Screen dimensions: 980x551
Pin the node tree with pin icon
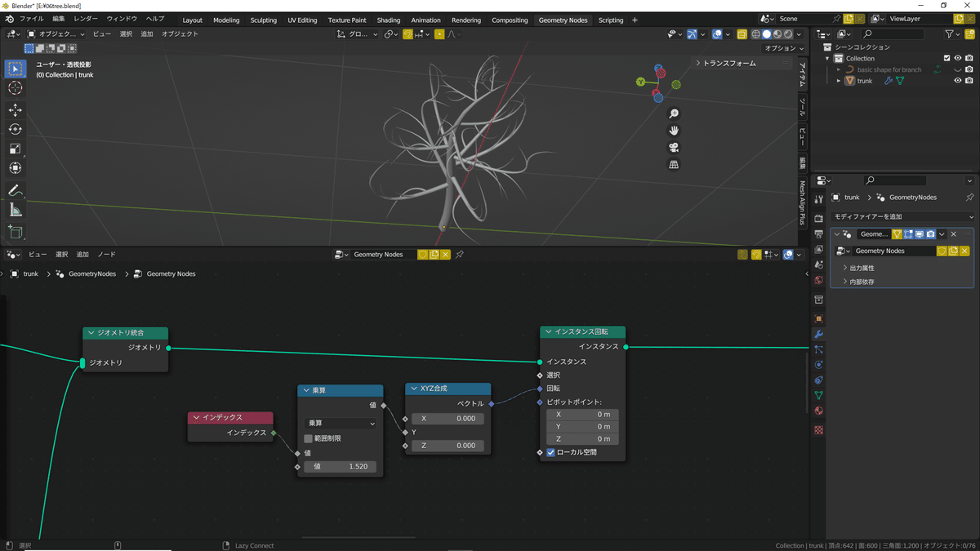tap(460, 255)
